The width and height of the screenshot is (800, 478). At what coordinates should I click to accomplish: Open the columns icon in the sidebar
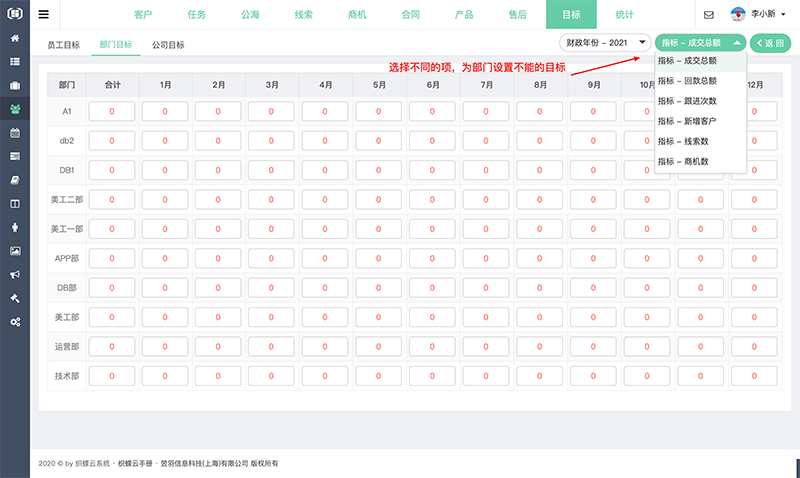15,204
